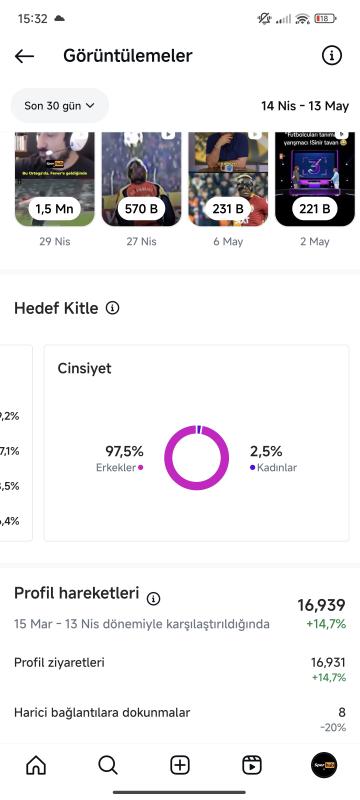The width and height of the screenshot is (360, 800).
Task: Open profile avatar in bottom bar
Action: click(x=324, y=765)
